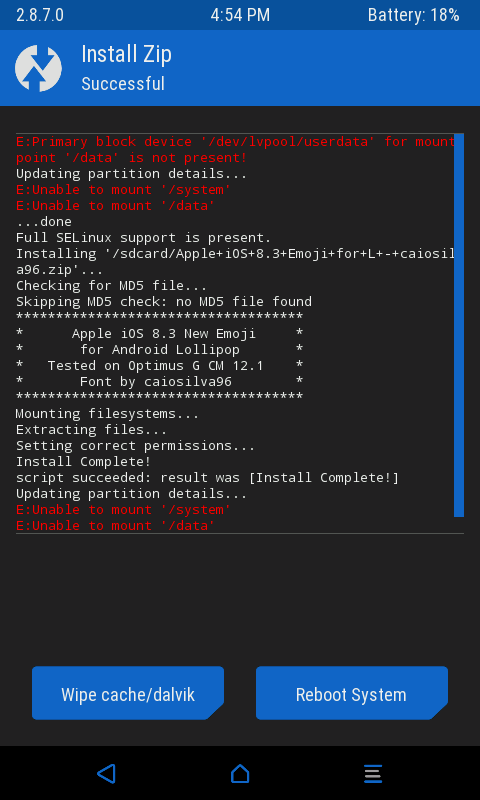Open the log menu icon in navigation bar
480x800 pixels.
[373, 773]
